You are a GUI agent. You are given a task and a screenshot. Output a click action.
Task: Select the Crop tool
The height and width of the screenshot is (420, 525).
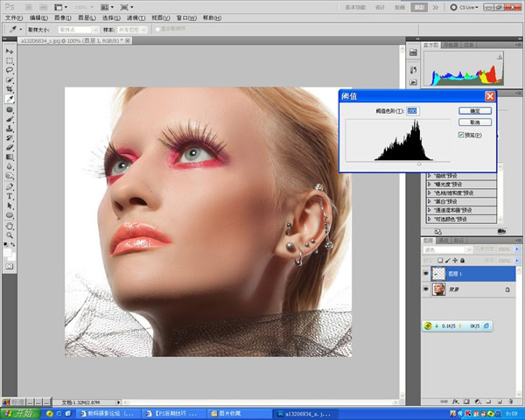click(x=10, y=90)
